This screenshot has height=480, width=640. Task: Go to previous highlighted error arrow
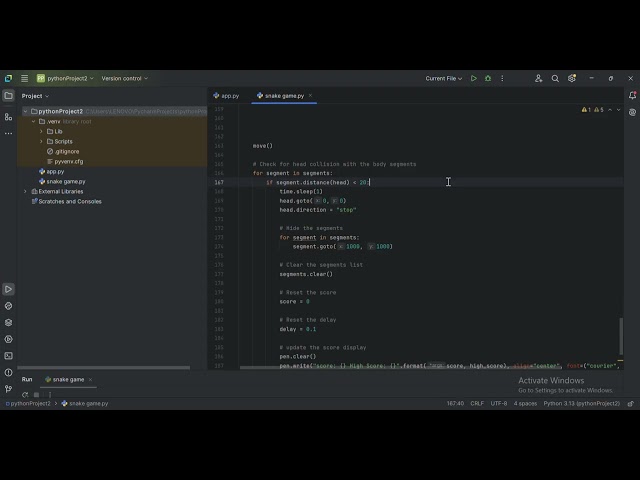pyautogui.click(x=610, y=110)
